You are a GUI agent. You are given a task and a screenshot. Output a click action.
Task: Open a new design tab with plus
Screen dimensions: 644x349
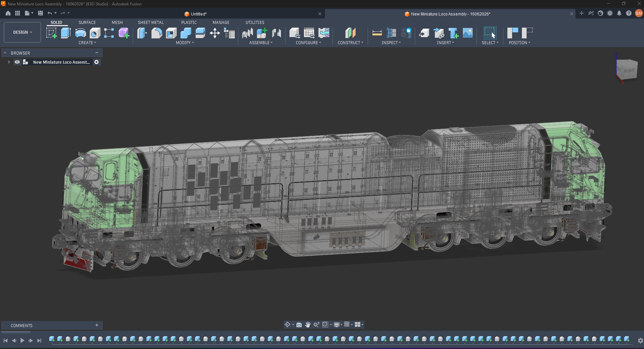click(x=581, y=13)
